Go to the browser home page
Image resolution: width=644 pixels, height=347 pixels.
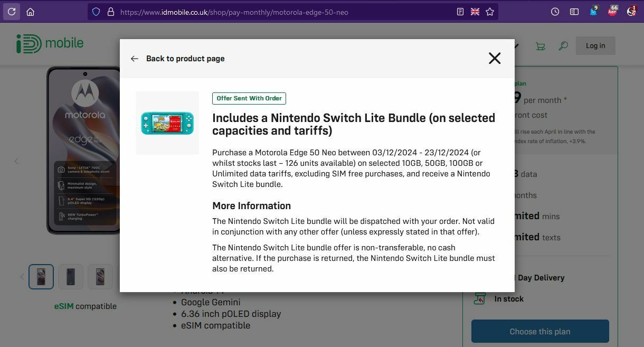coord(31,12)
